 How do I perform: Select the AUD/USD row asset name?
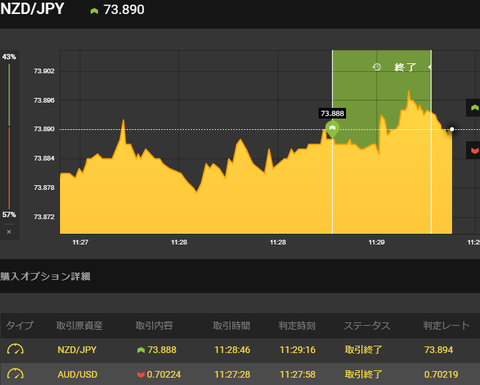(x=77, y=374)
